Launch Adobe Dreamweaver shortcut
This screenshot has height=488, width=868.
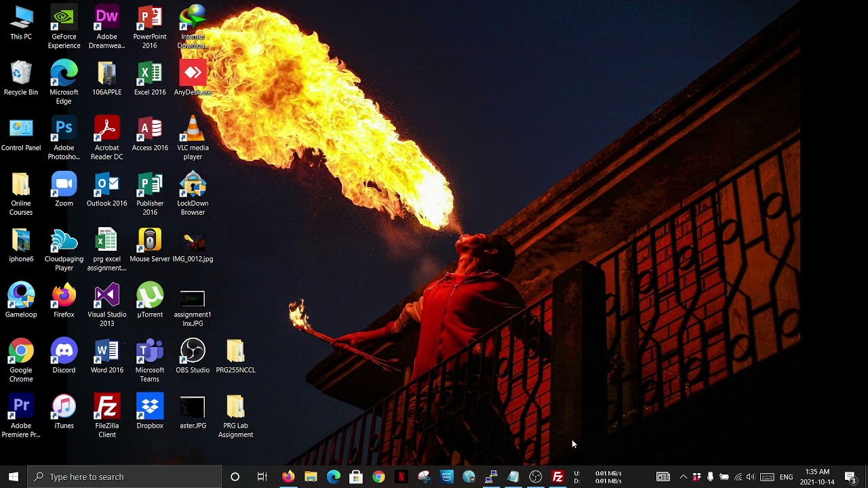pyautogui.click(x=106, y=28)
